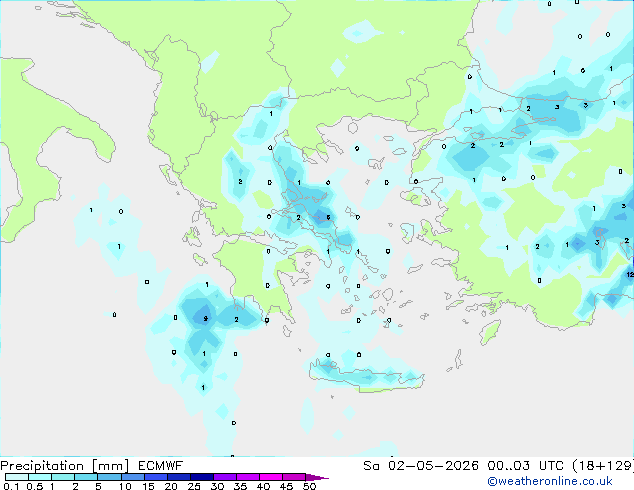Click the date '02-05-2026' in the header line

point(433,466)
